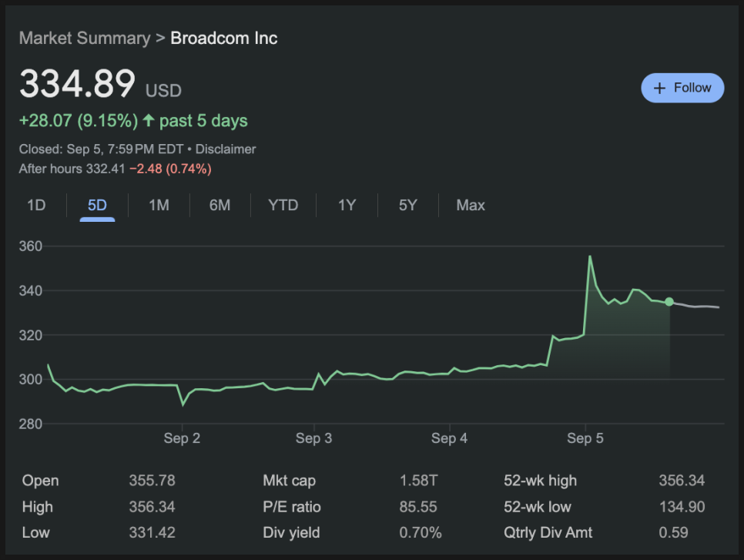Click the Follow button

tap(682, 88)
